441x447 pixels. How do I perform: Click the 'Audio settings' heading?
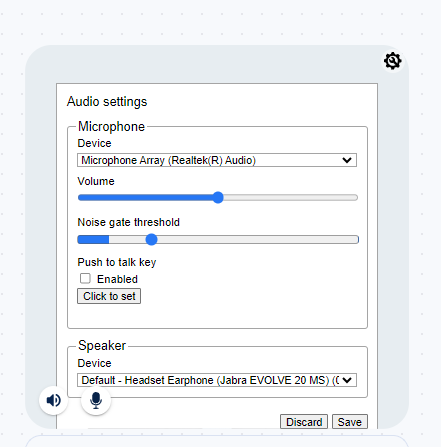pyautogui.click(x=107, y=101)
